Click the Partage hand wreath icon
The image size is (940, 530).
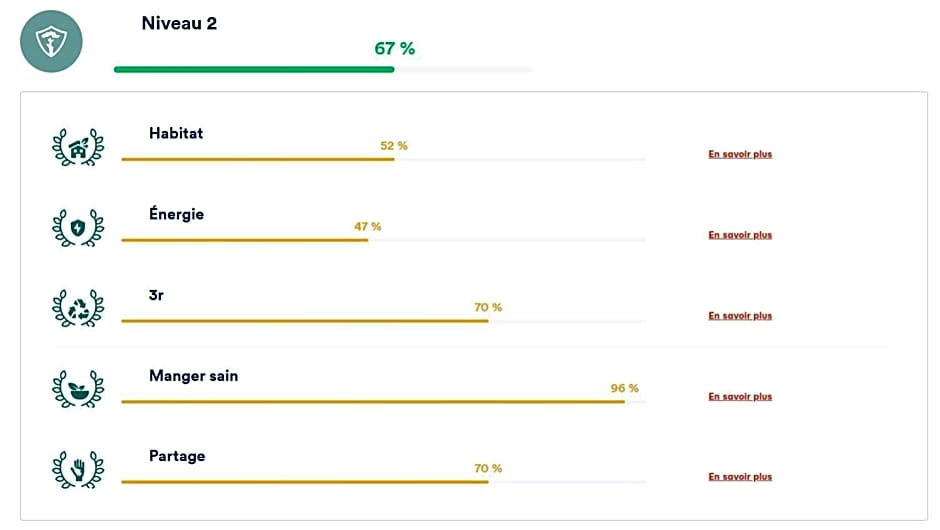[78, 469]
